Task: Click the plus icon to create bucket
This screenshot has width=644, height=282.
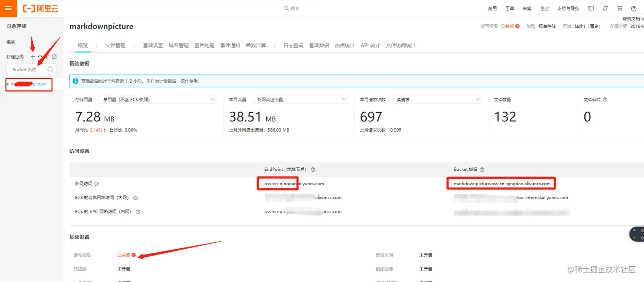Action: [x=33, y=56]
